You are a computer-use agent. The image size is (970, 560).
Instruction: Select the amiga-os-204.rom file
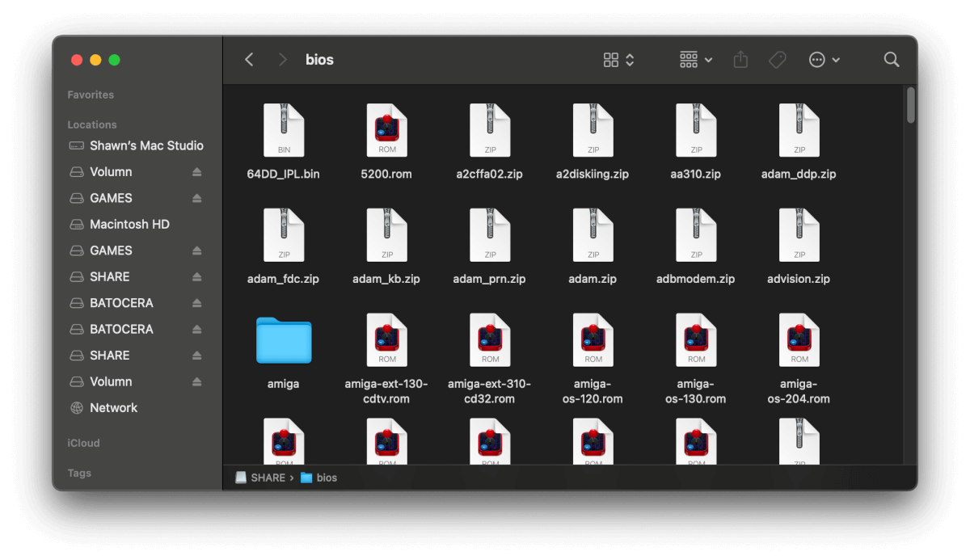(x=799, y=340)
